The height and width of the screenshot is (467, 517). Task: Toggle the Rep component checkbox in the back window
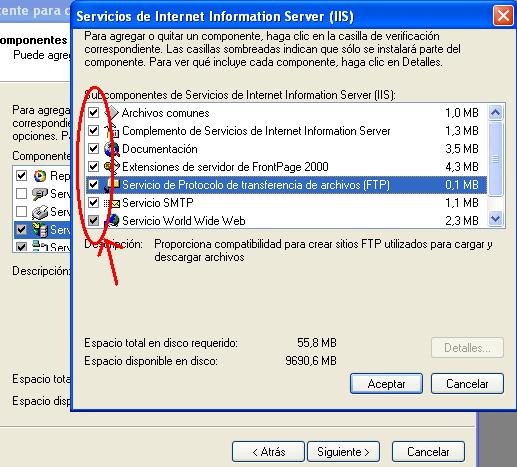[21, 175]
